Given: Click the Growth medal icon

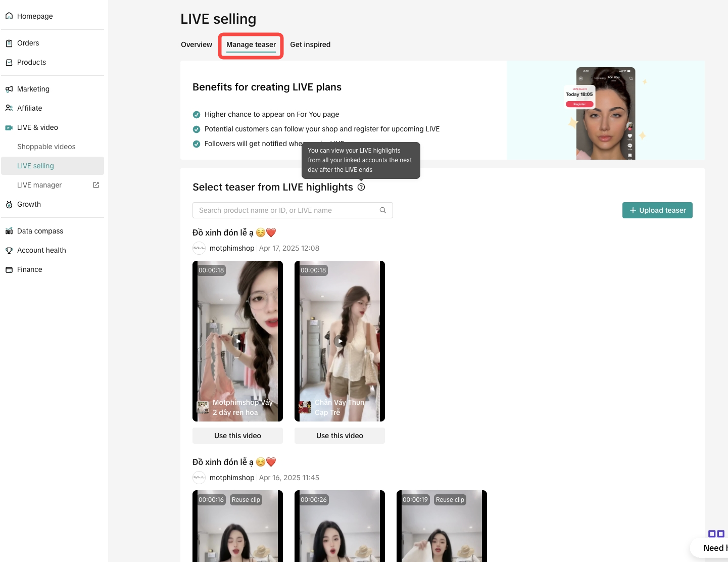Looking at the screenshot, I should pyautogui.click(x=9, y=205).
